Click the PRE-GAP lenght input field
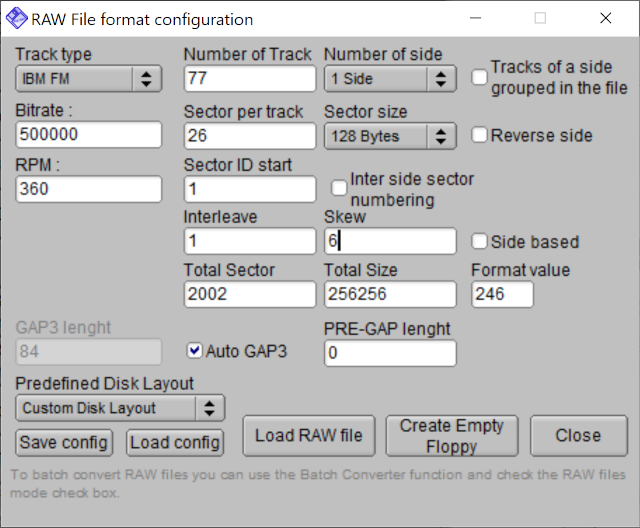Screen dimensions: 640x528 click(x=390, y=353)
